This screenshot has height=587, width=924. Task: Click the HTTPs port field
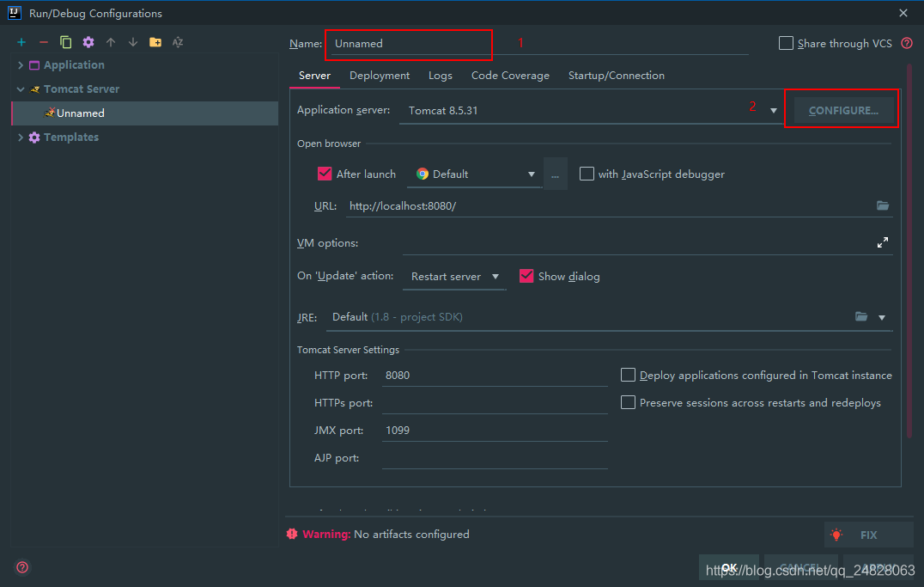coord(495,402)
